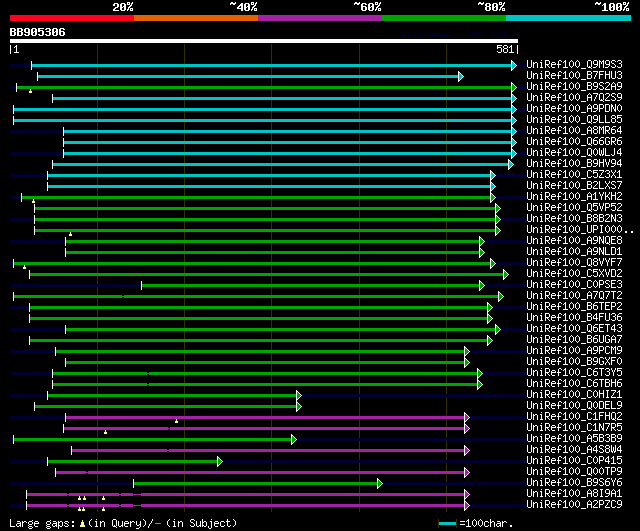
Task: Click the truncated UniRef100_UPI000.. label
Action: [580, 230]
